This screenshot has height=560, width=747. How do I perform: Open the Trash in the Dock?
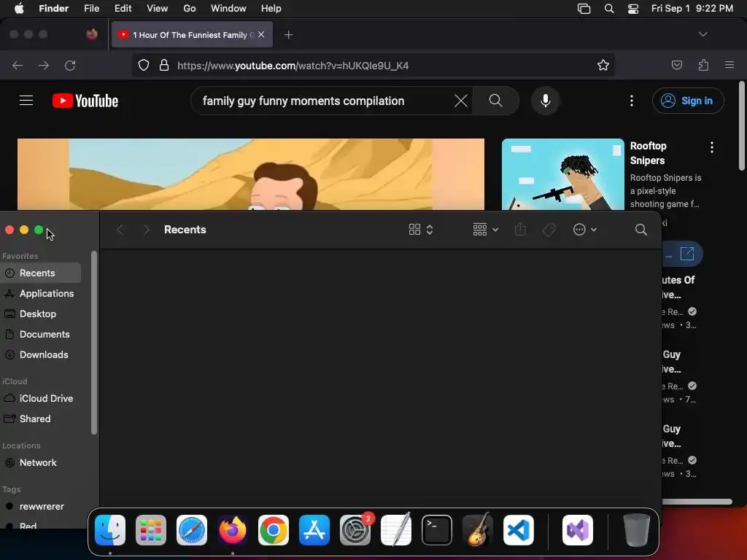[x=636, y=530]
